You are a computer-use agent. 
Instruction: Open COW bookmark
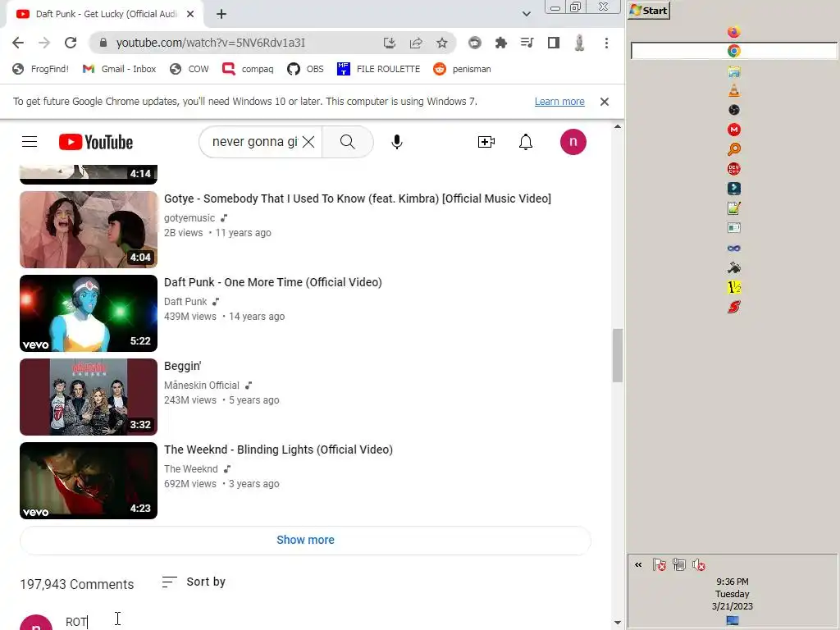click(x=189, y=69)
